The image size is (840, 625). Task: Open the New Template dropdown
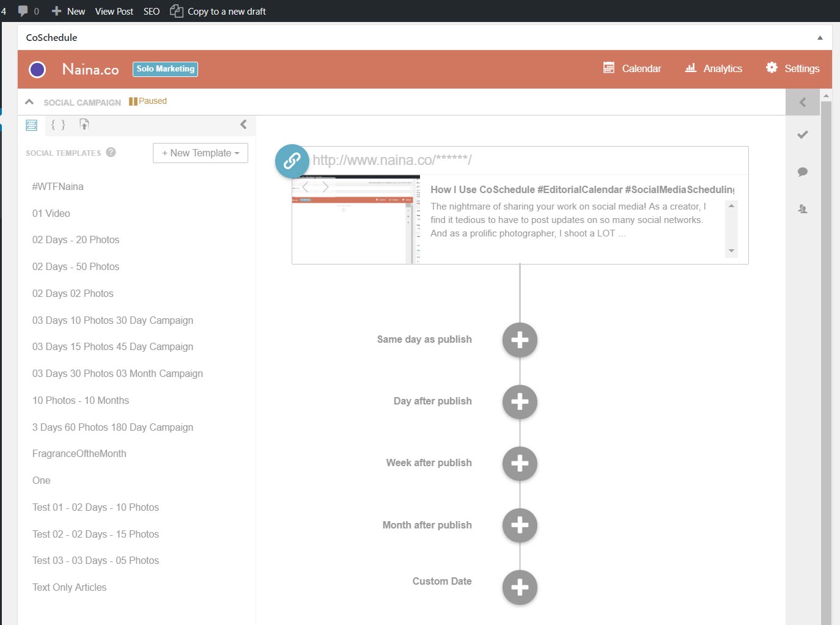(201, 153)
